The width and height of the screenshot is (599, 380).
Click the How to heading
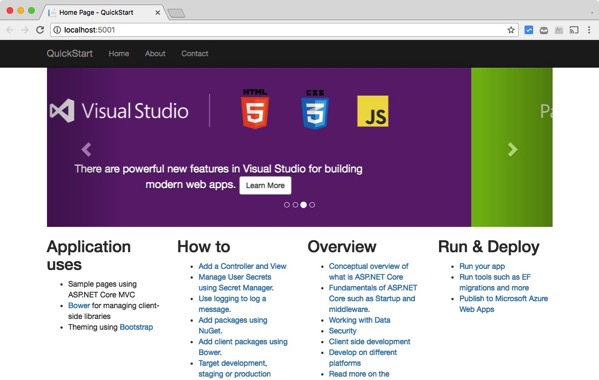point(204,247)
